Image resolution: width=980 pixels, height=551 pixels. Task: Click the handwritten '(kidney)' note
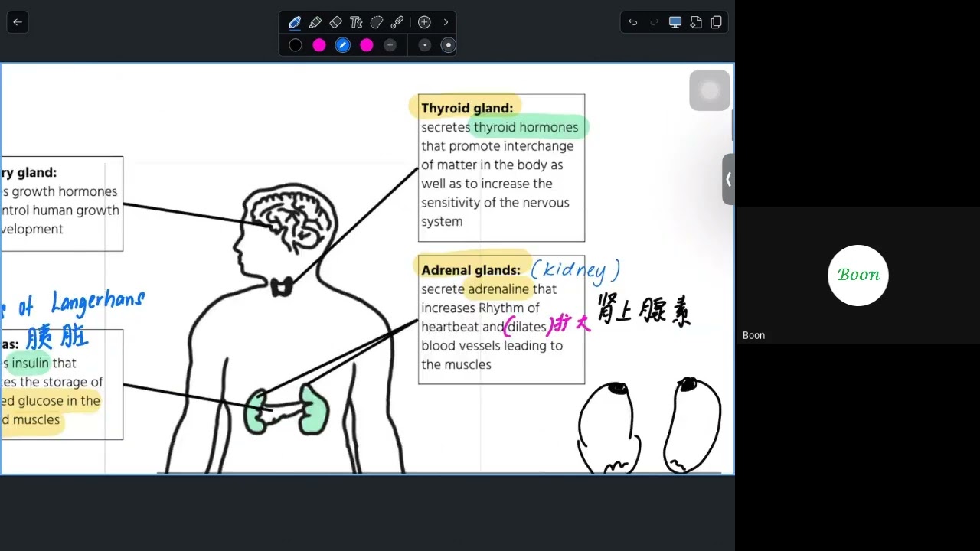pyautogui.click(x=575, y=269)
